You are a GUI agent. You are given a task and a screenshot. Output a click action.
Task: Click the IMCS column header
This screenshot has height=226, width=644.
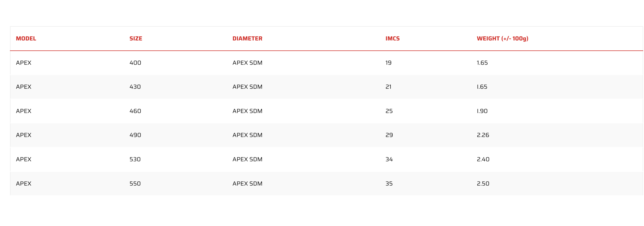(x=393, y=39)
